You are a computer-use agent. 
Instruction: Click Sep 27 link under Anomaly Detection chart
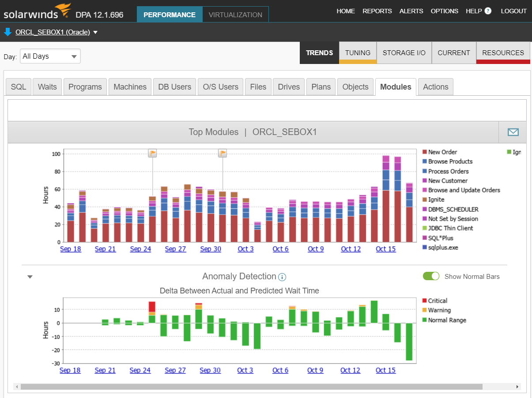tap(175, 370)
